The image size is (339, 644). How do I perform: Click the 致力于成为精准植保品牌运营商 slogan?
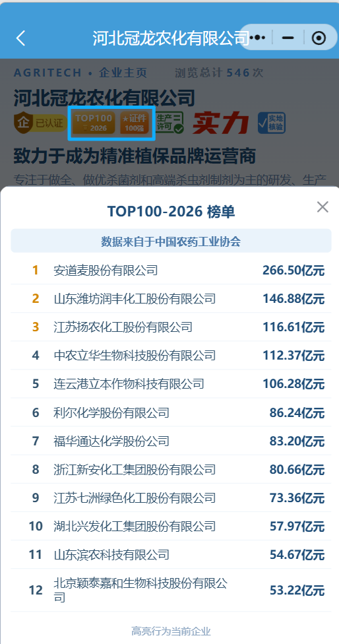tap(135, 156)
